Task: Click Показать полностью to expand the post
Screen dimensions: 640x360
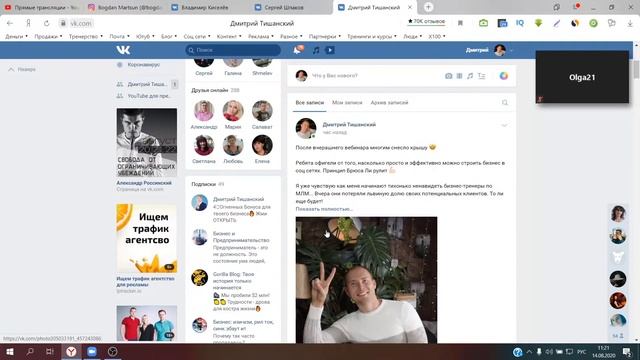Action: click(x=324, y=209)
